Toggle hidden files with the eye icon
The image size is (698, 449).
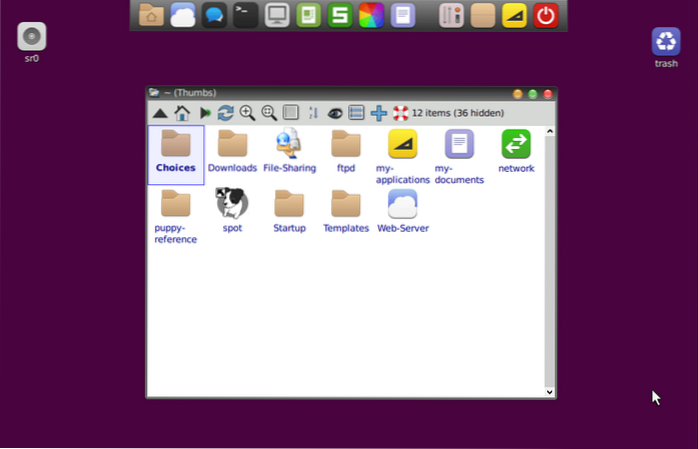(x=335, y=114)
